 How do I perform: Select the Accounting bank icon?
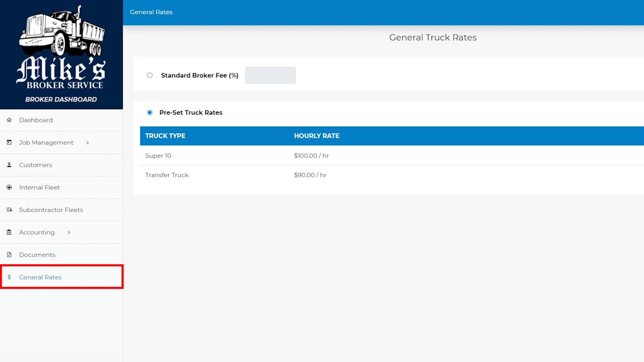coord(9,232)
